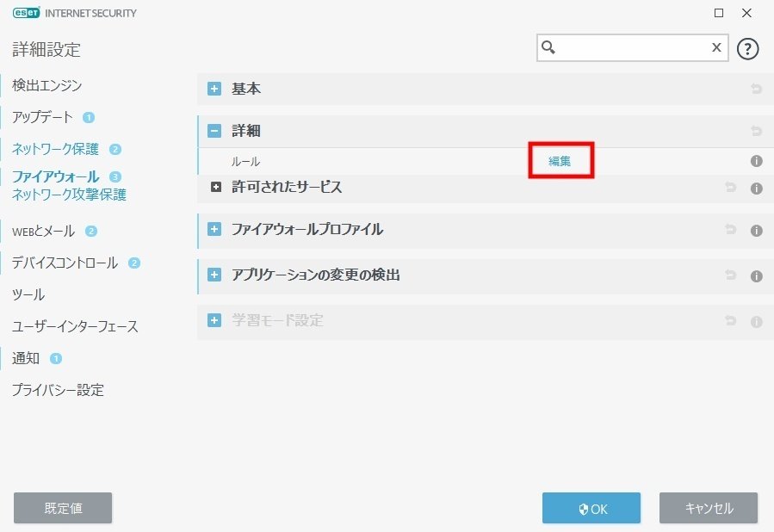Screen dimensions: 774x532
Task: Expand 許可されたサービス section
Action: (x=216, y=187)
